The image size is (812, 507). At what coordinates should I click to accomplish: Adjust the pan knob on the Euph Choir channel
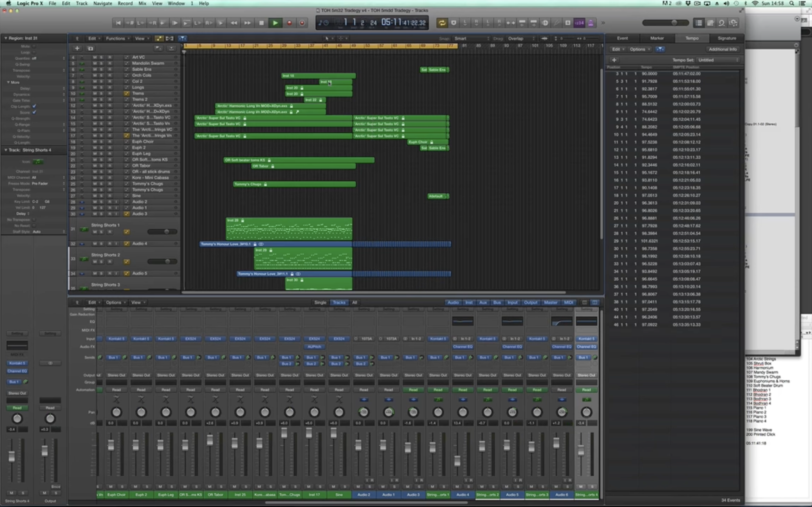(116, 412)
